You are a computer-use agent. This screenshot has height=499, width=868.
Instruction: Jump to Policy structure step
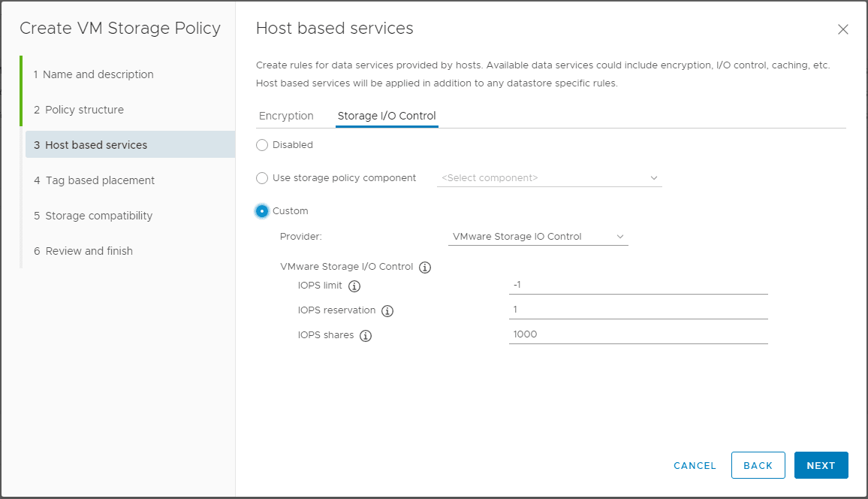point(84,110)
